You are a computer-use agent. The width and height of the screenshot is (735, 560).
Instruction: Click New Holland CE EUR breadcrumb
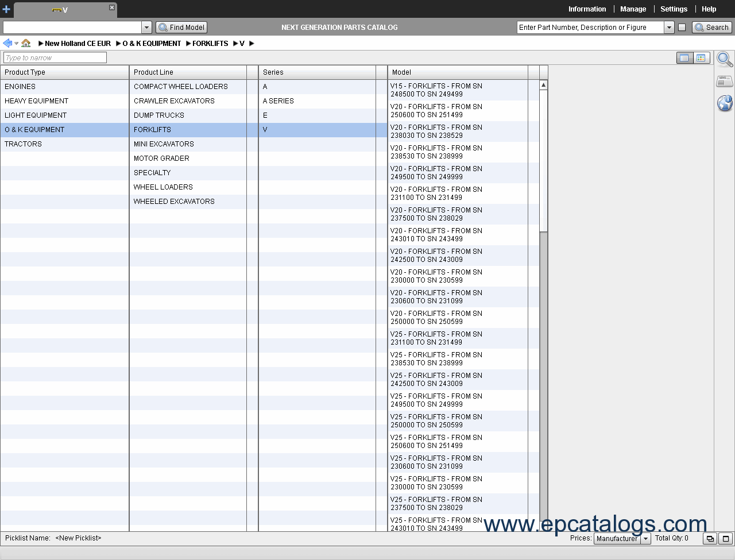[78, 44]
